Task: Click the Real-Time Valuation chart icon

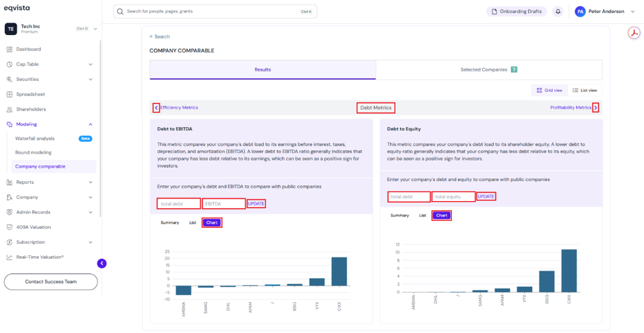Action: coord(10,257)
